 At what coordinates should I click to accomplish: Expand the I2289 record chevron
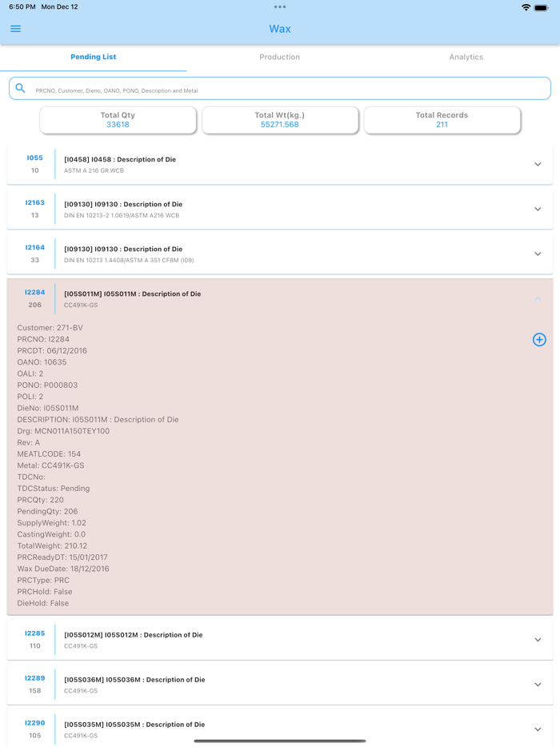[x=538, y=685]
